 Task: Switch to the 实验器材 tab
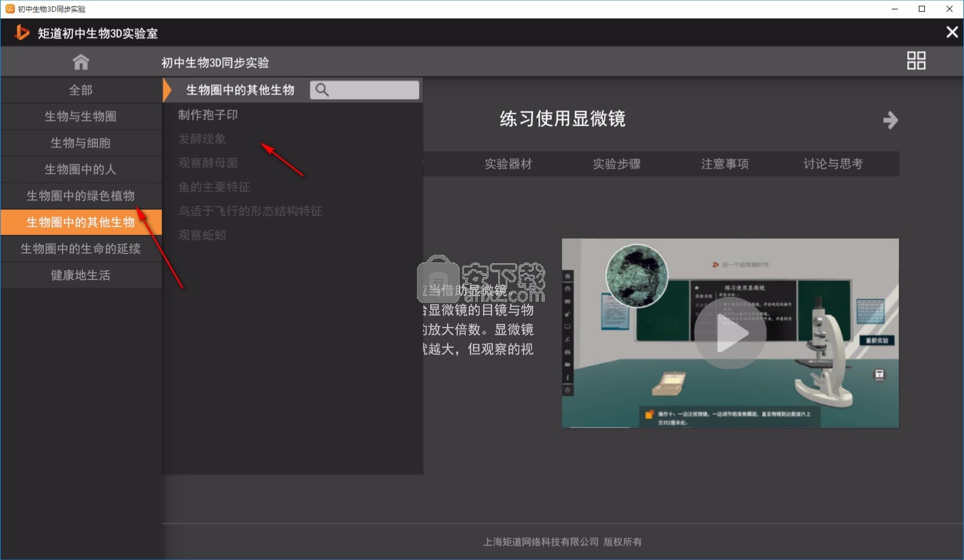click(509, 164)
